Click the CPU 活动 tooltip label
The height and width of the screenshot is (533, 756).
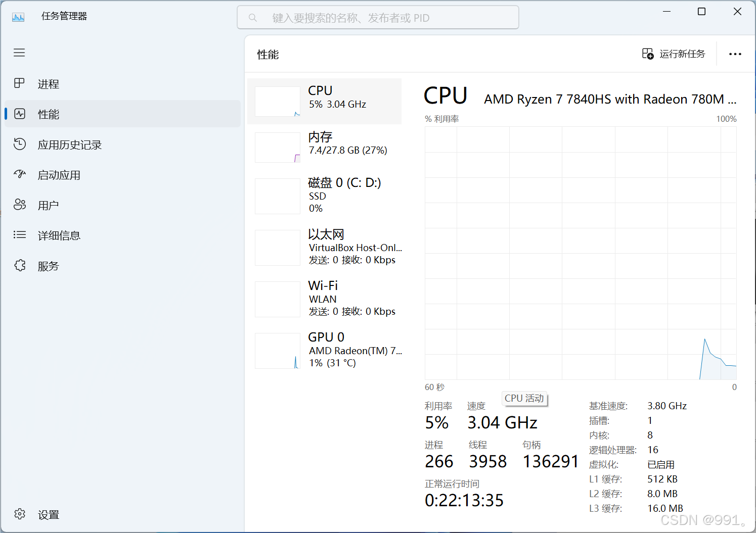524,398
